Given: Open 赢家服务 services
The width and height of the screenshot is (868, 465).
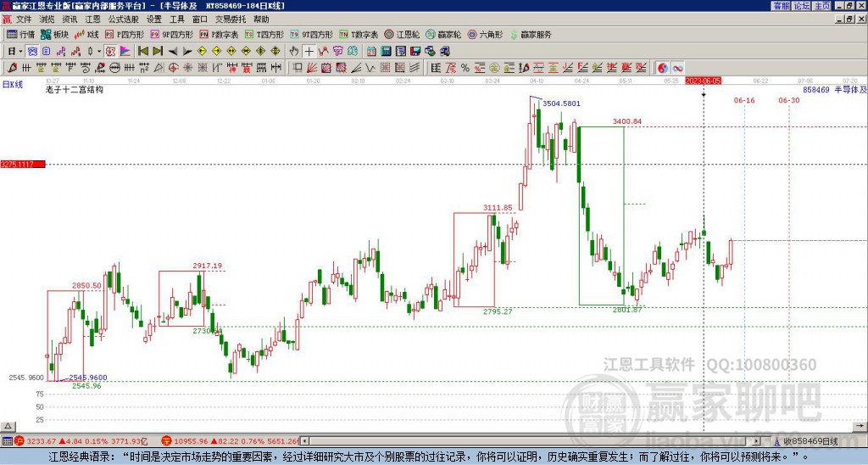Looking at the screenshot, I should (531, 34).
